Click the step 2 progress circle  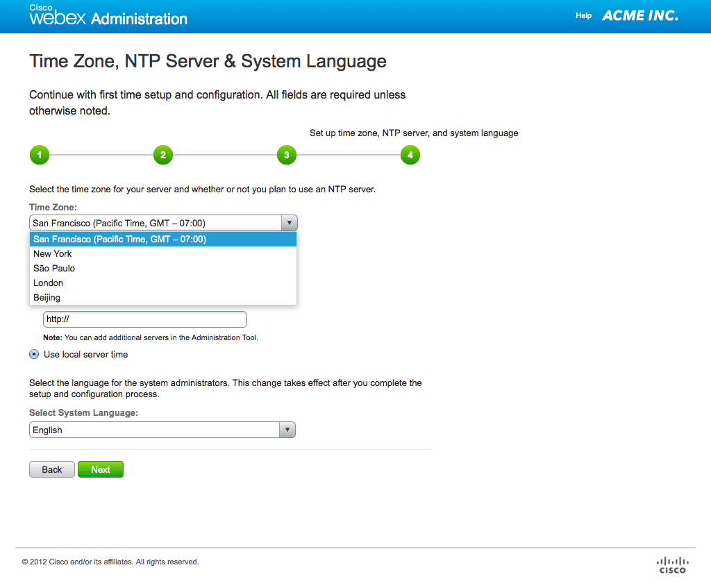click(162, 155)
